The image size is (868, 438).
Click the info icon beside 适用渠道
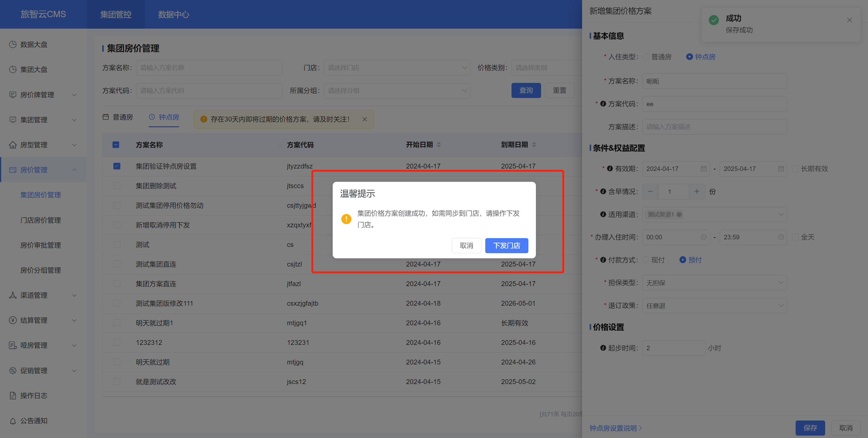603,214
